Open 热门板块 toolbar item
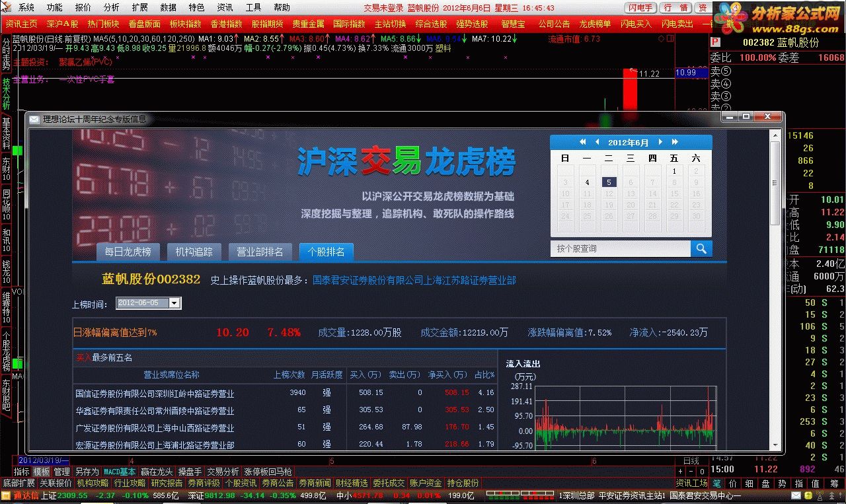The image size is (846, 504). [x=103, y=24]
